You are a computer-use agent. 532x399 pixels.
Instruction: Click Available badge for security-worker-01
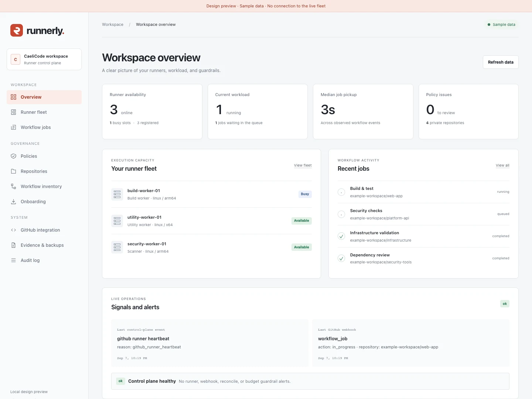[x=301, y=247]
